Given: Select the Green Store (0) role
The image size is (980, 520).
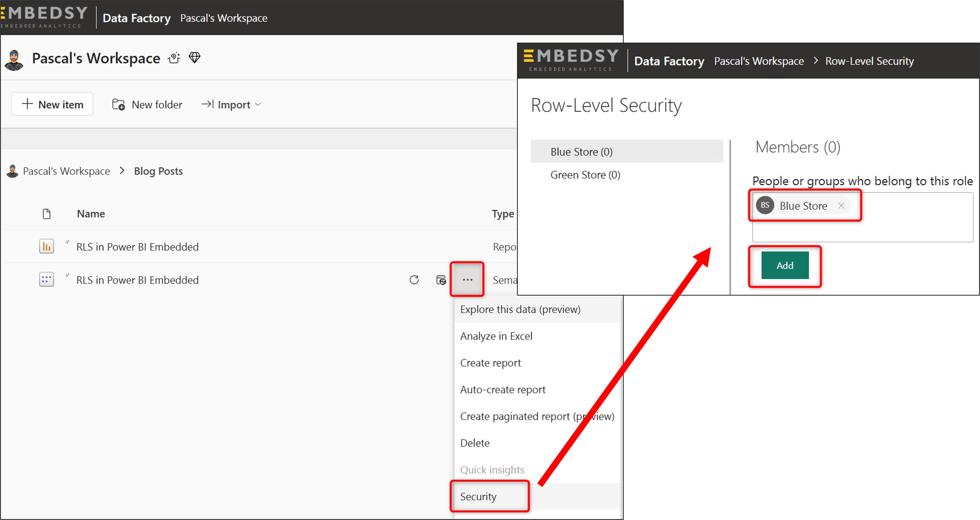Looking at the screenshot, I should click(x=627, y=175).
